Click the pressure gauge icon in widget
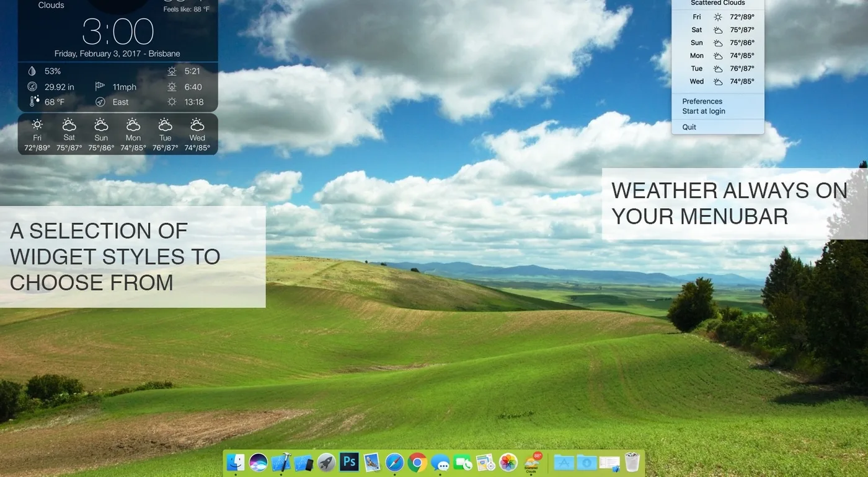 point(33,87)
